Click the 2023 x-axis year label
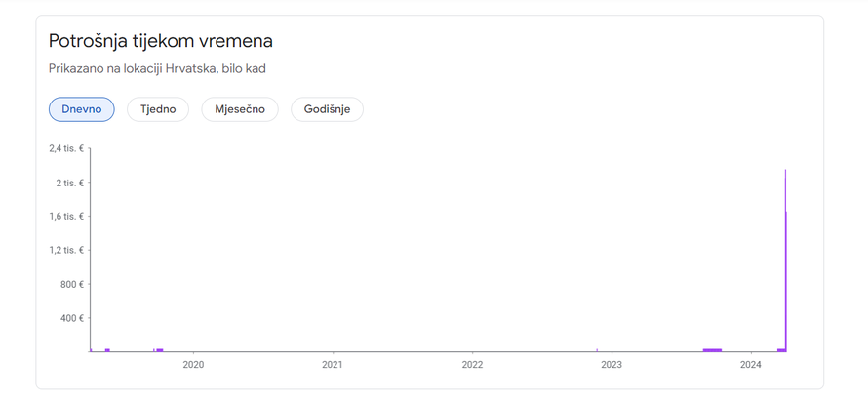Image resolution: width=868 pixels, height=412 pixels. click(x=612, y=365)
